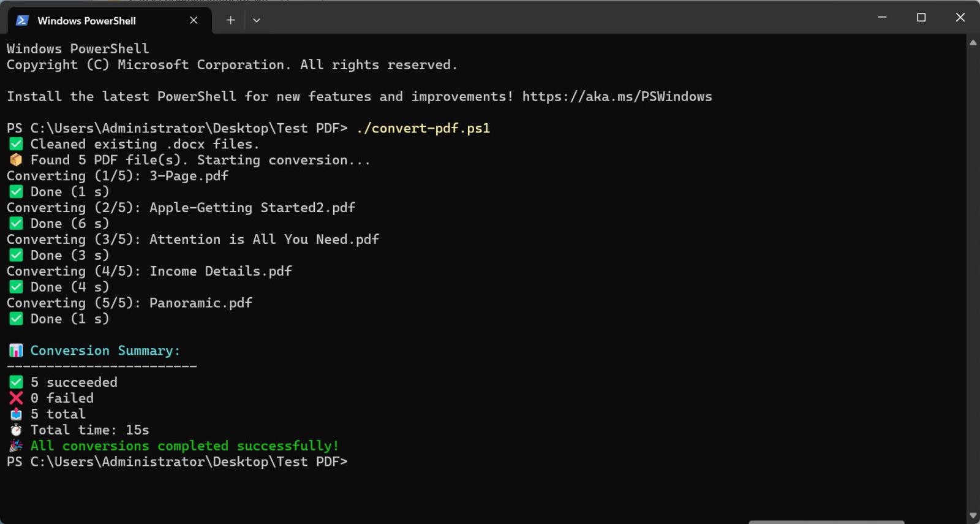Click the package emoji before Found 5 PDF
Image resolution: width=980 pixels, height=524 pixels.
(16, 160)
